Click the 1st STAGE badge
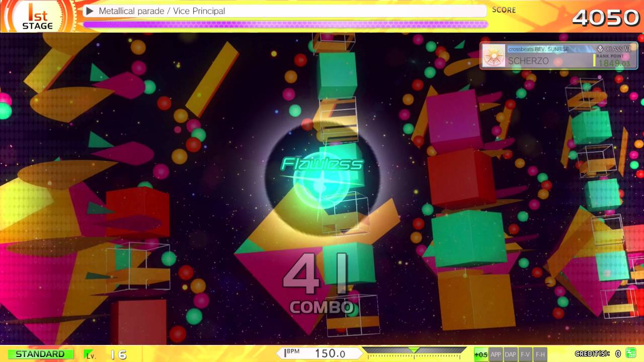Viewport: 644px width, 362px height. pos(37,16)
